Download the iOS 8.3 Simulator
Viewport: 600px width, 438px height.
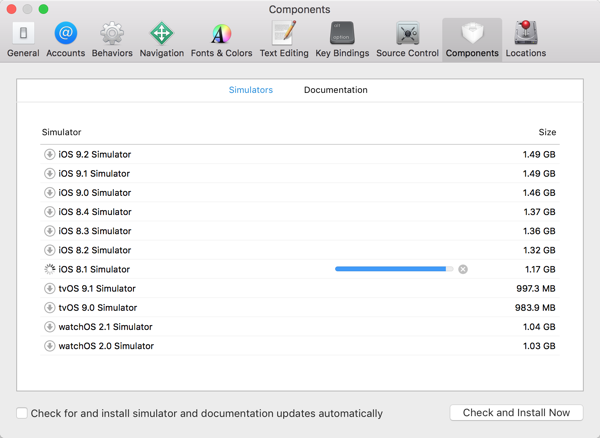tap(49, 231)
